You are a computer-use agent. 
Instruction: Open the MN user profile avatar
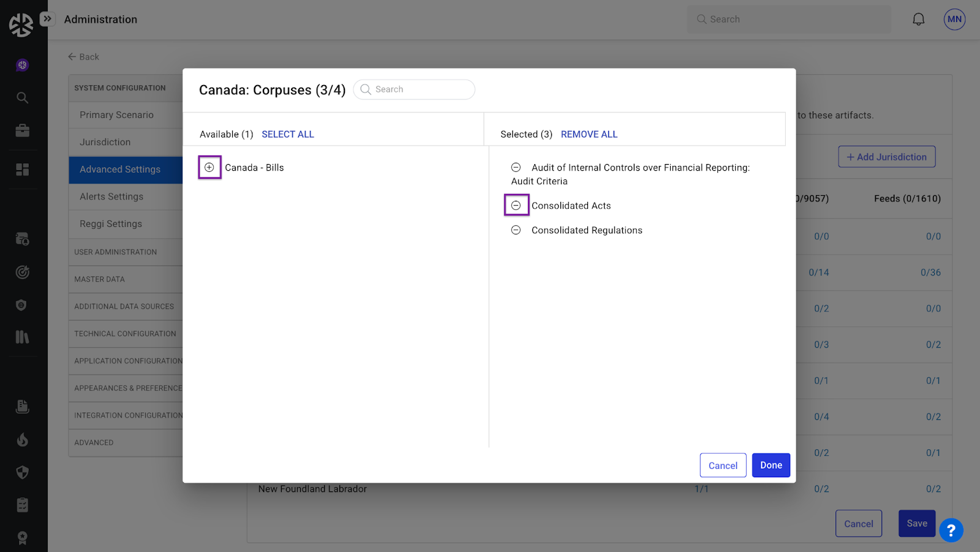(x=954, y=20)
